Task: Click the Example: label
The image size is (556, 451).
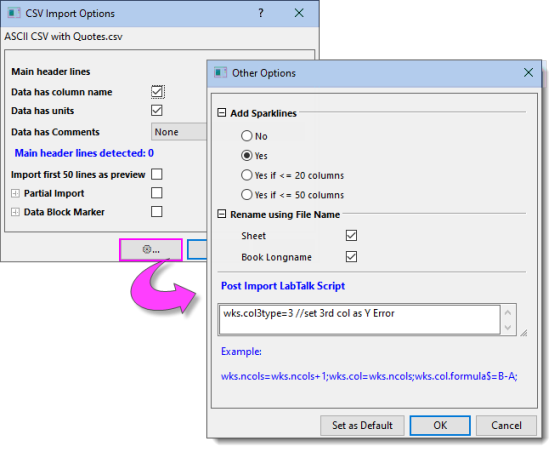Action: coord(241,351)
